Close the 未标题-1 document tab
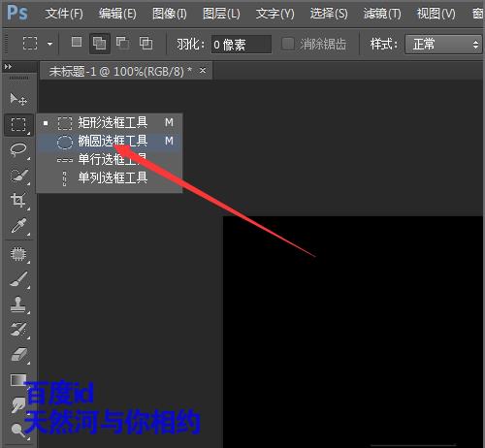485x448 pixels. tap(203, 70)
